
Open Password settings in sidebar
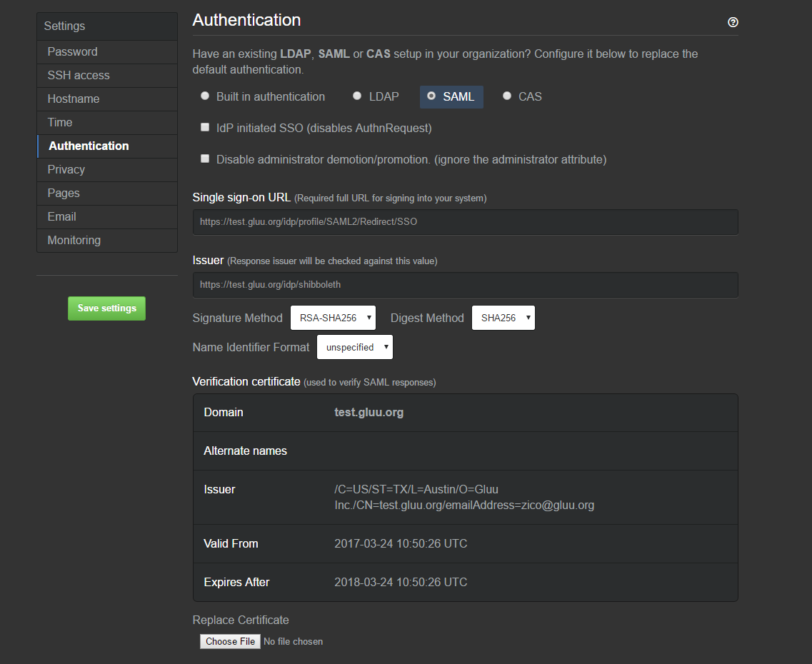(72, 51)
